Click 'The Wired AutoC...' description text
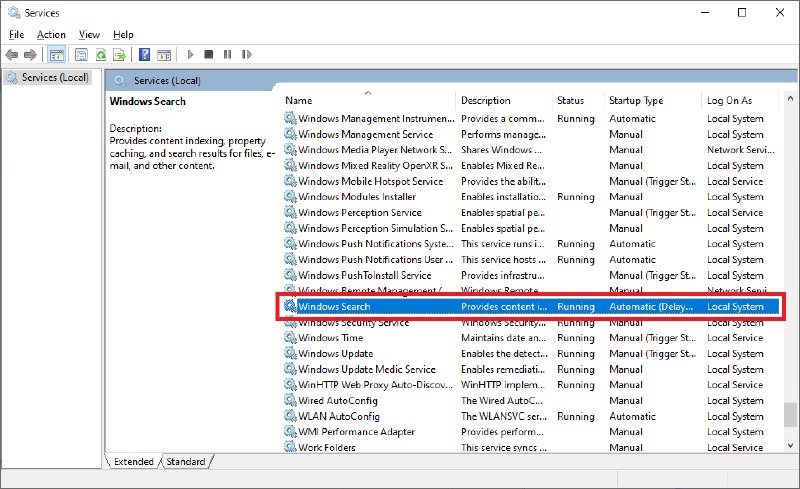This screenshot has height=489, width=800. tap(502, 400)
